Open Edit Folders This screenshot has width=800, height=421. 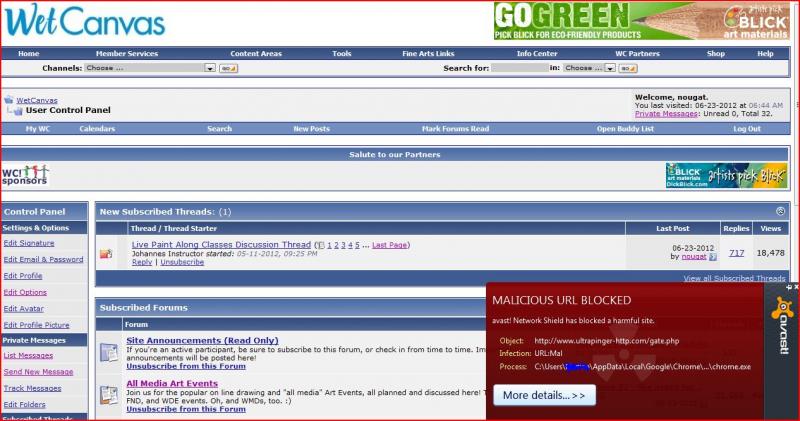tap(24, 405)
